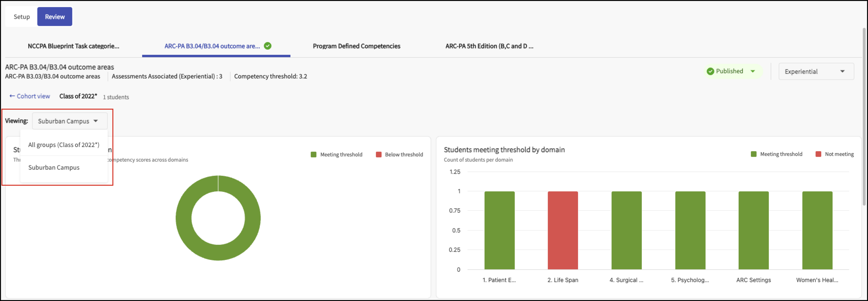Open Program Defined Competencies tab
Image resolution: width=868 pixels, height=301 pixels.
click(357, 46)
